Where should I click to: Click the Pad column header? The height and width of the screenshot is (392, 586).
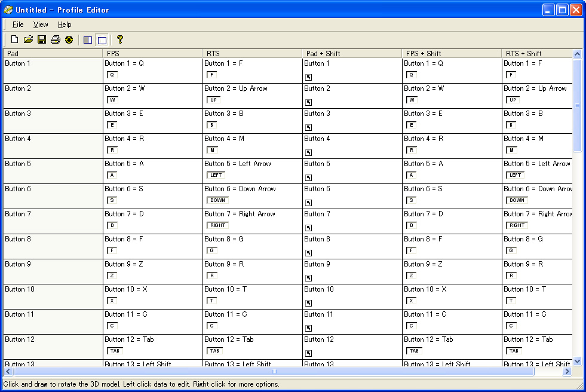(x=53, y=53)
